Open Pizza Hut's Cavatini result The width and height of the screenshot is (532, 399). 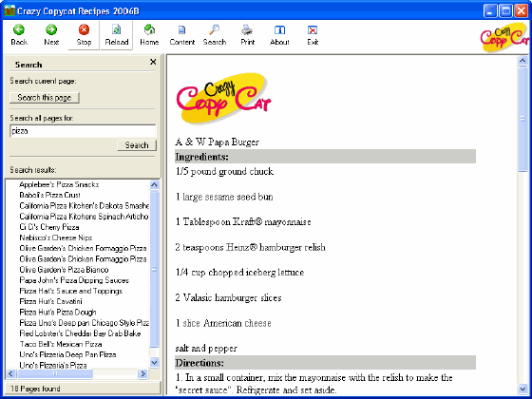coord(50,301)
